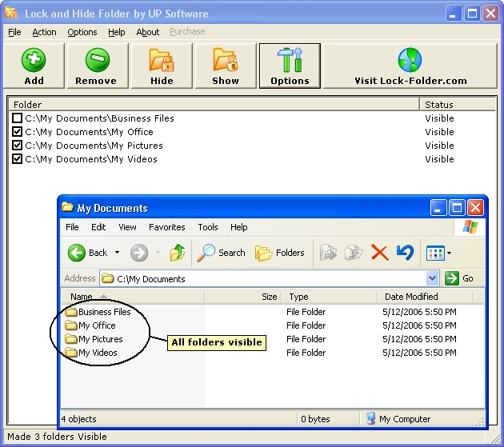Click the Lock and Hide Folder title icon
504x447 pixels.
pos(11,13)
